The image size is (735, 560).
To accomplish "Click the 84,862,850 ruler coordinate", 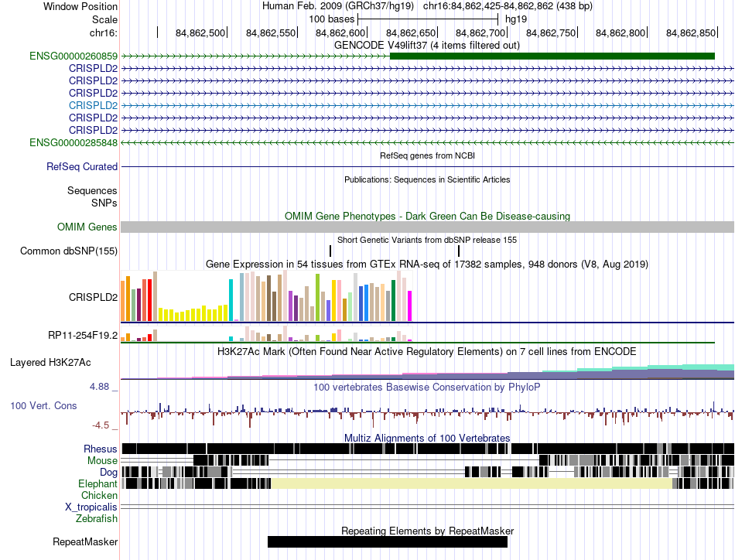I will click(690, 32).
